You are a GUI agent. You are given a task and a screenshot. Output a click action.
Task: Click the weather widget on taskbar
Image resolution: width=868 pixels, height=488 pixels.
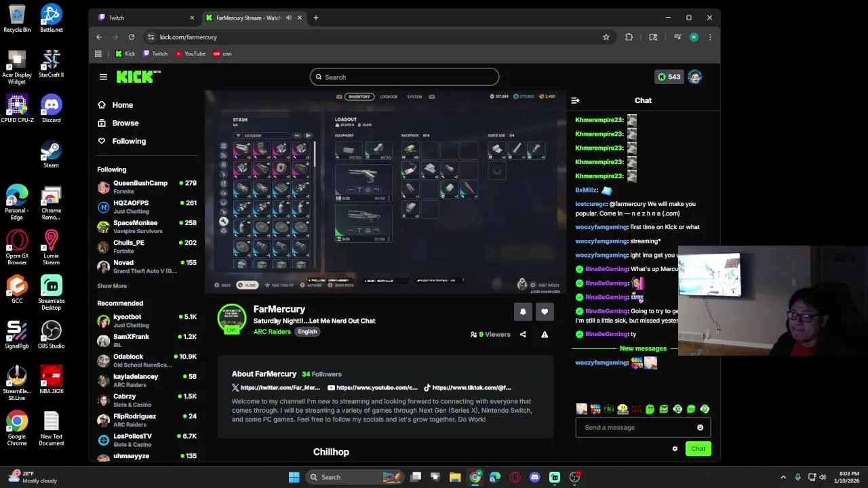[34, 477]
